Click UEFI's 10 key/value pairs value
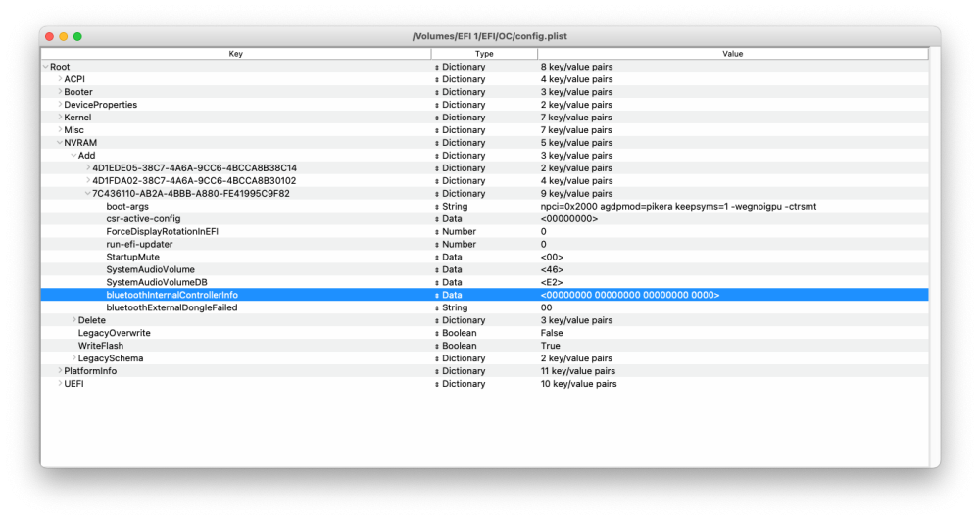The image size is (980, 520). tap(579, 383)
